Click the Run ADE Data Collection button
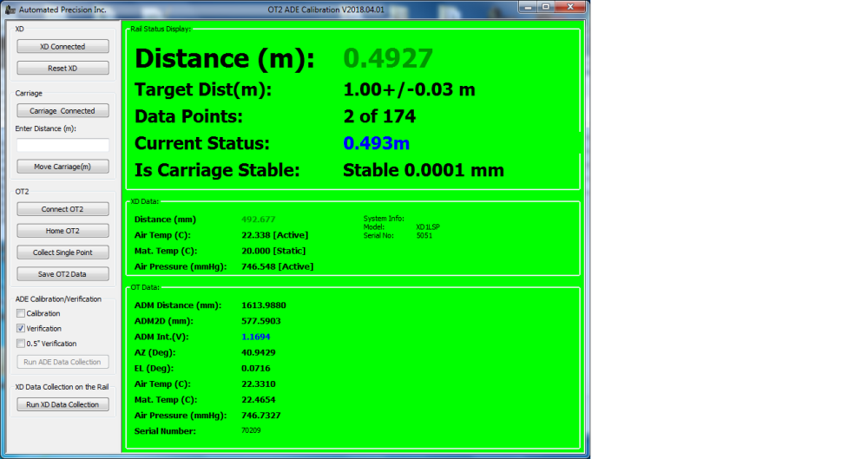The image size is (868, 459). click(62, 362)
